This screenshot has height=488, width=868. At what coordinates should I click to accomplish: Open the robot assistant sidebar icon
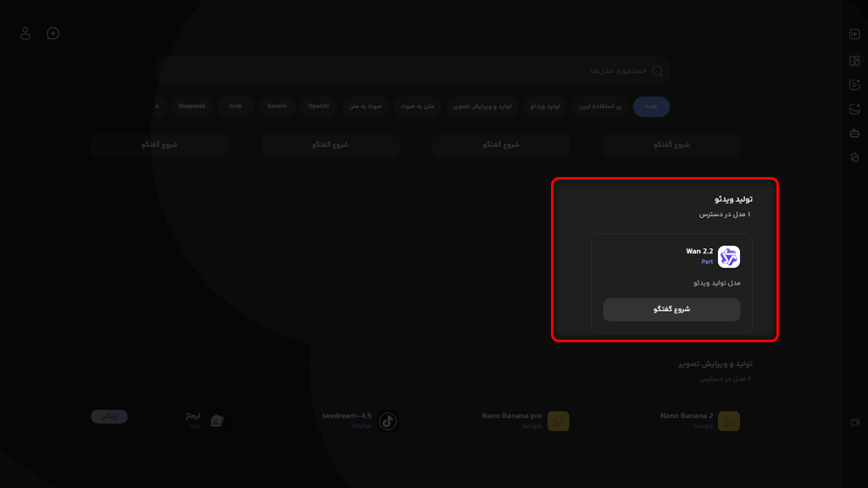(x=854, y=133)
